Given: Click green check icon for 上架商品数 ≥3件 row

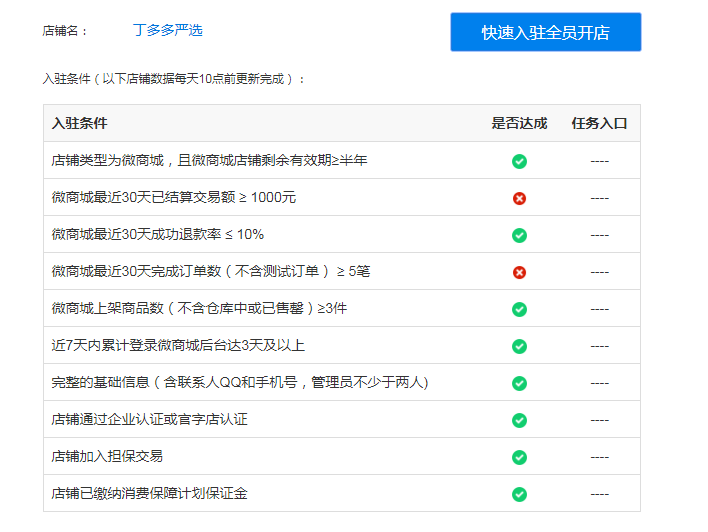Looking at the screenshot, I should pyautogui.click(x=519, y=309).
